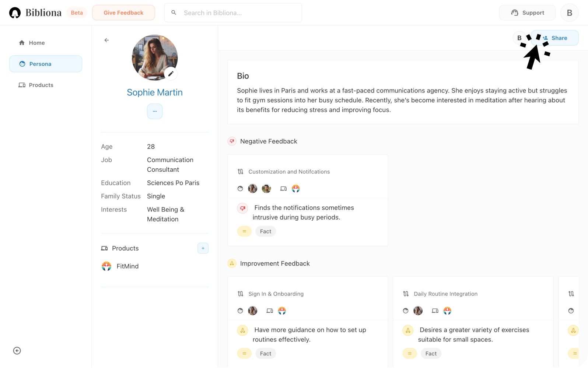Collapse sidebar using the circled arrow icon
Screen dimensions: 588x368
pos(17,351)
